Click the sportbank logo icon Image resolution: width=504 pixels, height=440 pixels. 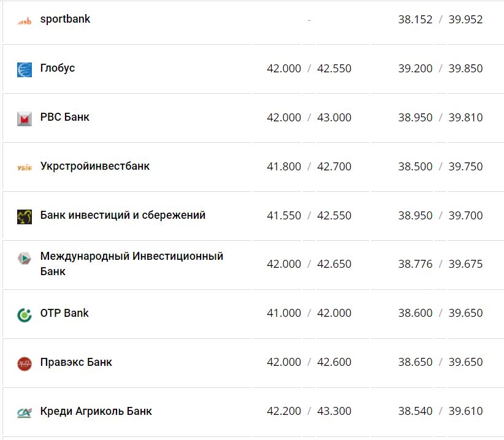23,19
